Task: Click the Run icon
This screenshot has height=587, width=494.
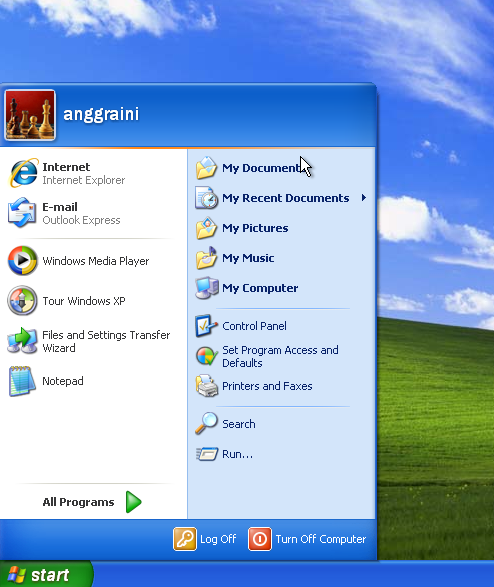Action: [207, 454]
